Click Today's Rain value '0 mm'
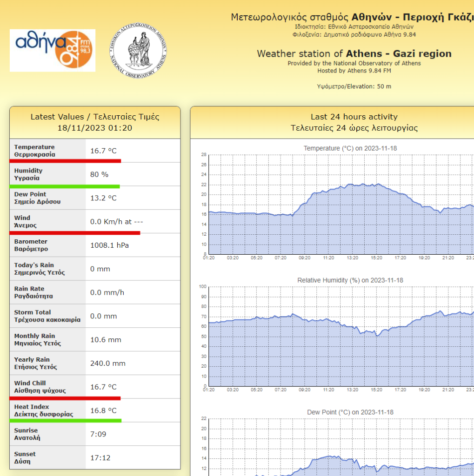Image resolution: width=474 pixels, height=476 pixels. (x=100, y=269)
